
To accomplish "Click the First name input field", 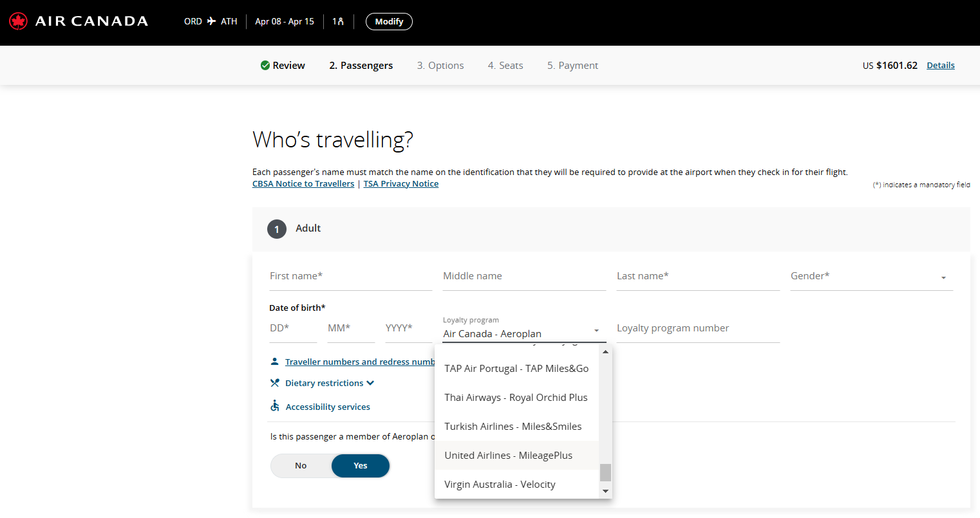I will 350,277.
